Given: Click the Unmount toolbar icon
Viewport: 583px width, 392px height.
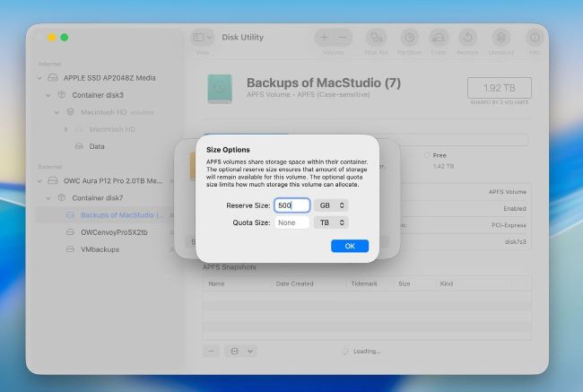Looking at the screenshot, I should (501, 39).
